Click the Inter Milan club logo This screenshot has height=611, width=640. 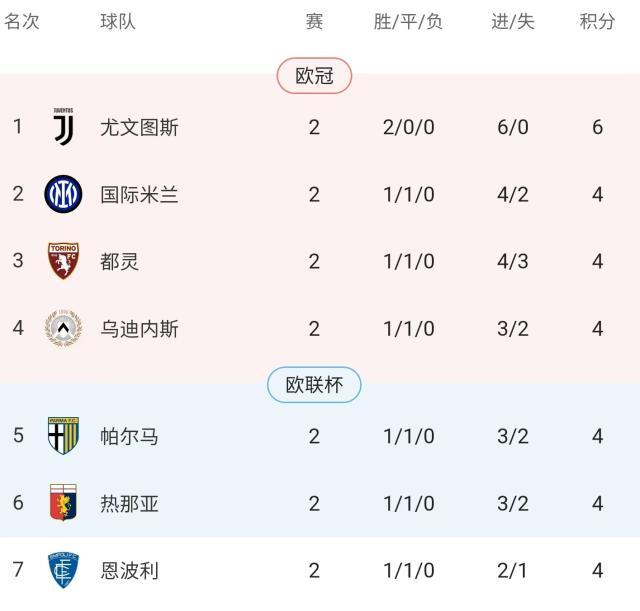tap(63, 194)
